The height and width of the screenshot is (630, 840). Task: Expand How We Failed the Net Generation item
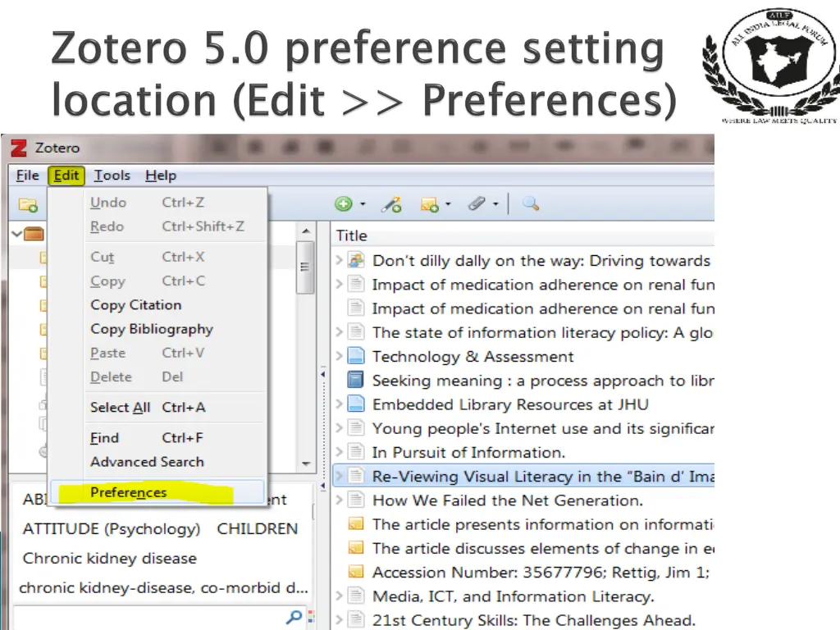click(339, 500)
